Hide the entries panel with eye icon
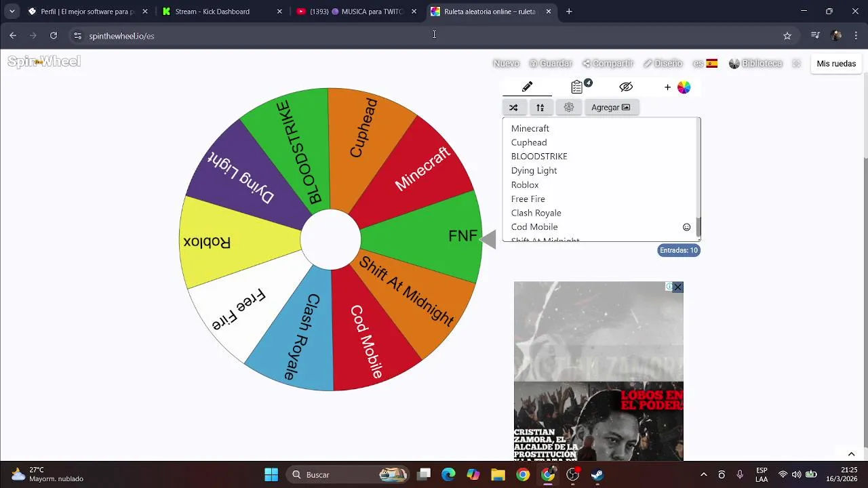Viewport: 868px width, 488px height. 626,87
